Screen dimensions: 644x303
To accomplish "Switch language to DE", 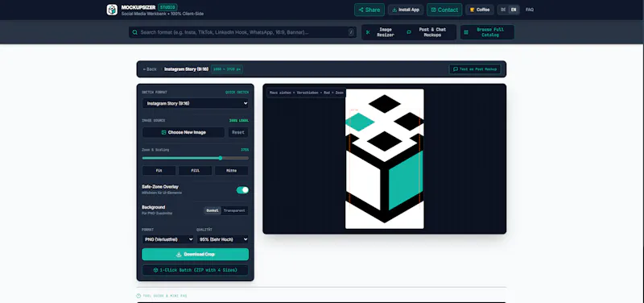I will tap(503, 10).
